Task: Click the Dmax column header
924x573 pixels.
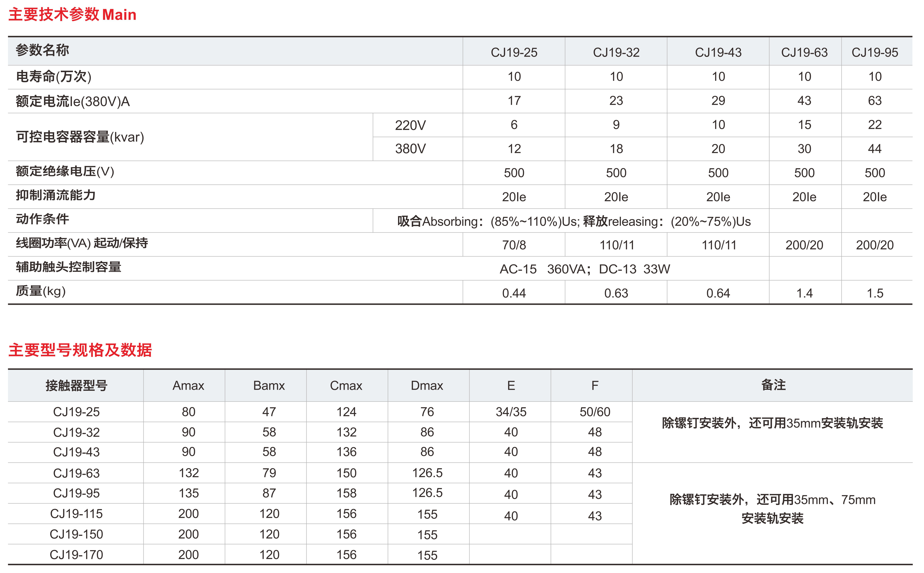Action: tap(427, 385)
